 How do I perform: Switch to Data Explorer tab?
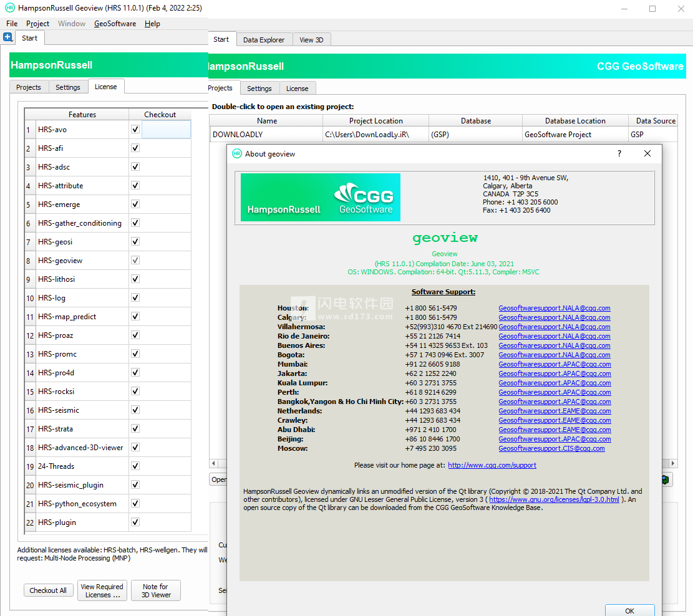(x=264, y=40)
